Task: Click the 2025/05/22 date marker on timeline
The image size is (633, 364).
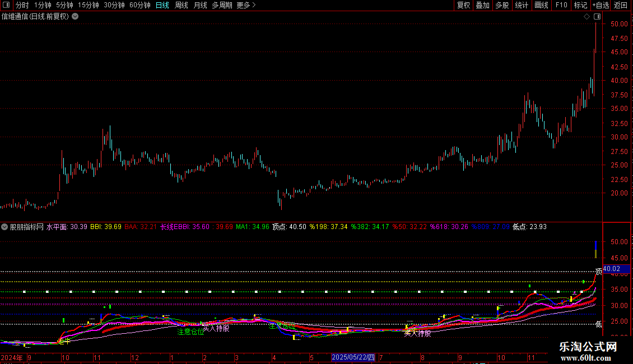Action: tap(353, 357)
